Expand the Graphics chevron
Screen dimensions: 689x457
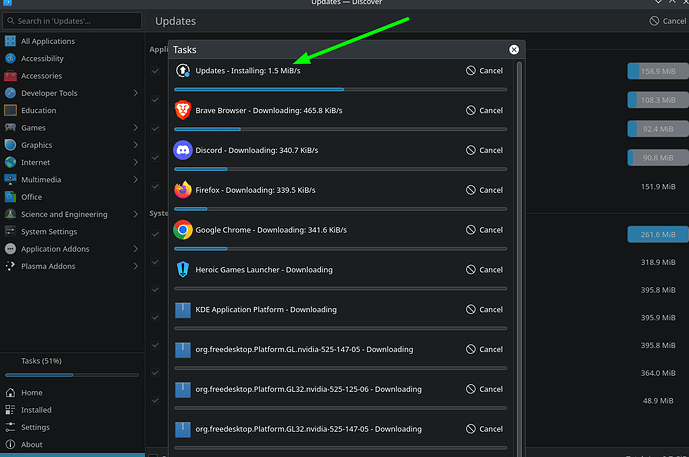pos(135,145)
